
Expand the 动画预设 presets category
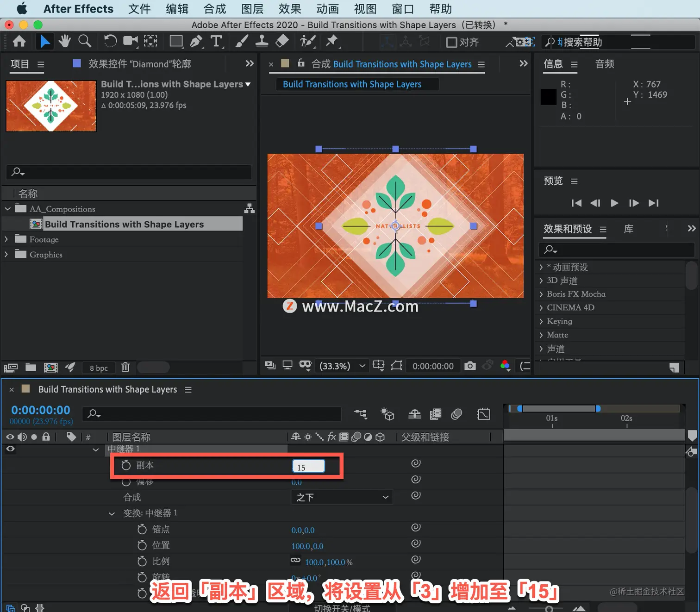tap(541, 267)
